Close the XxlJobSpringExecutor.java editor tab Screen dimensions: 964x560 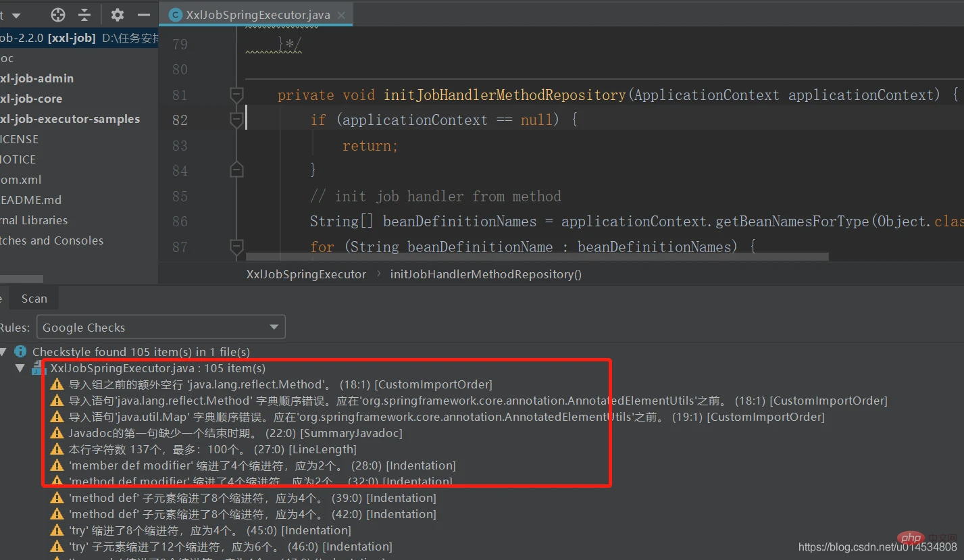tap(342, 15)
